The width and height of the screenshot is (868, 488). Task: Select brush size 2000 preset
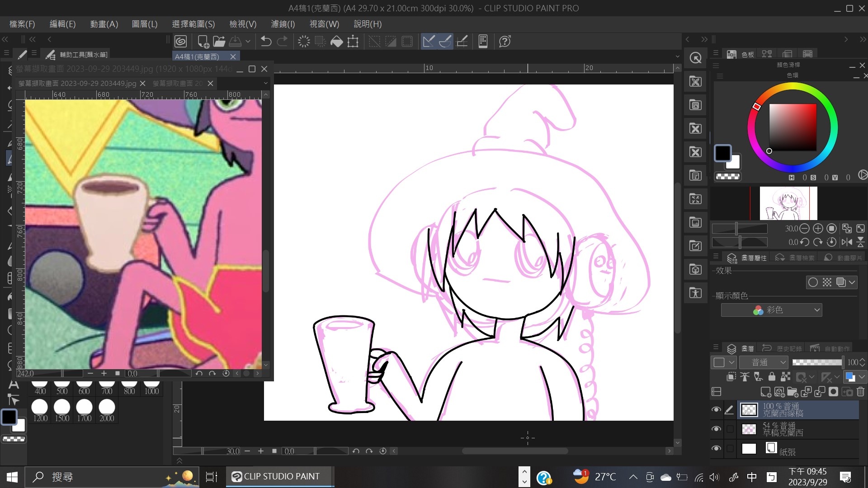point(107,410)
